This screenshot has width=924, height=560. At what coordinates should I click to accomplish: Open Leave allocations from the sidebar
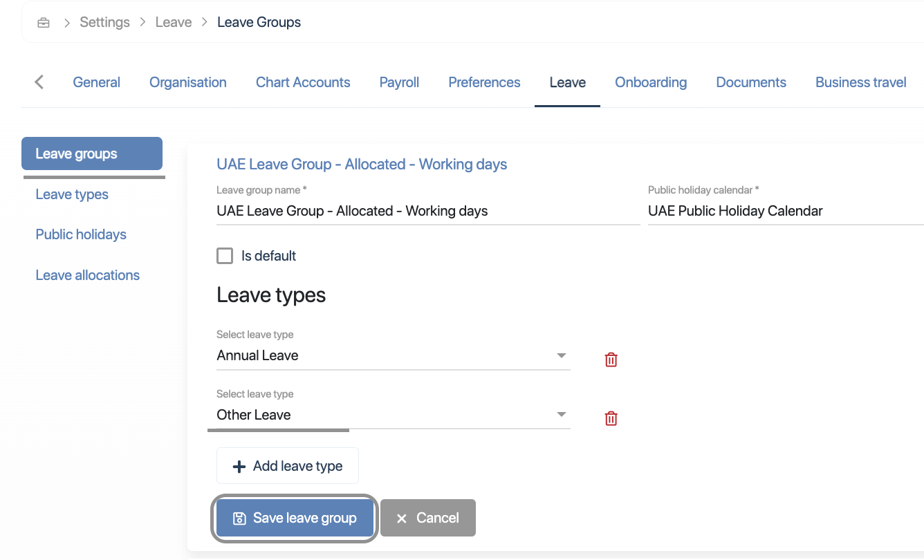[x=88, y=275]
